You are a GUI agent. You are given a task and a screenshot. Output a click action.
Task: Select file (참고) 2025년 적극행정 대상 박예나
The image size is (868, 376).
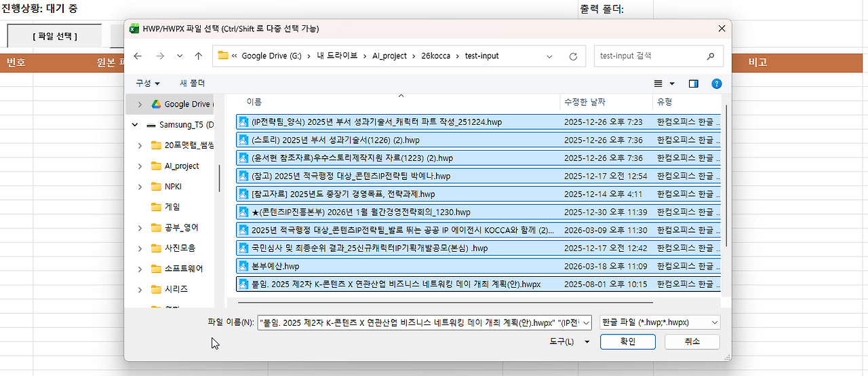pyautogui.click(x=479, y=176)
